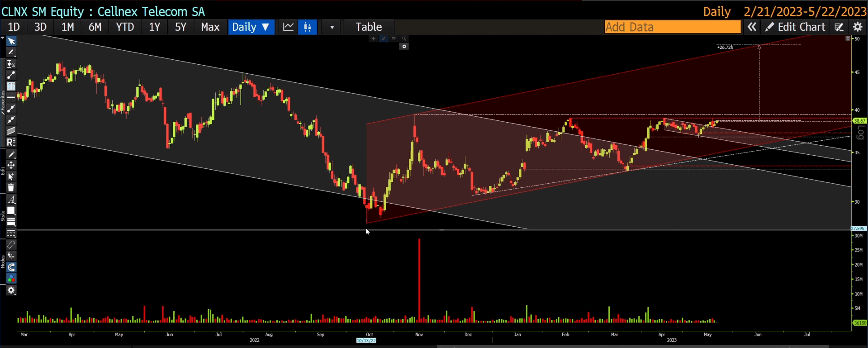This screenshot has height=348, width=868.
Task: Open the Daily periodicity dropdown
Action: point(251,27)
